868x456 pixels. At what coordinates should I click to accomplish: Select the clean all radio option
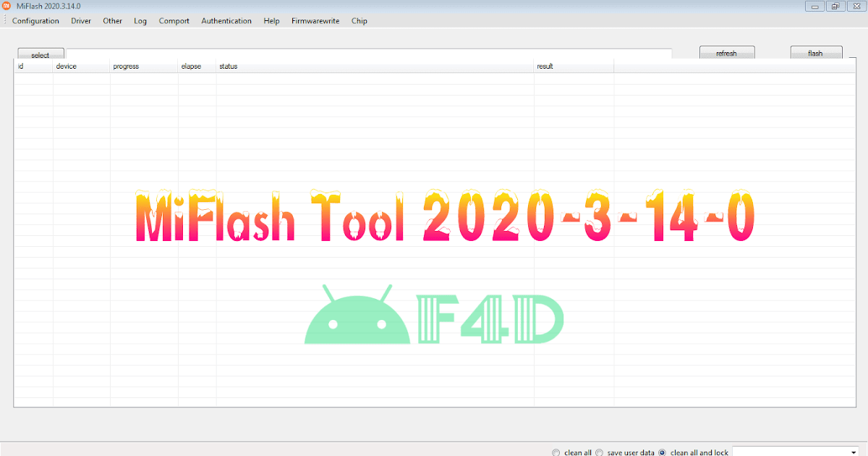pyautogui.click(x=556, y=452)
